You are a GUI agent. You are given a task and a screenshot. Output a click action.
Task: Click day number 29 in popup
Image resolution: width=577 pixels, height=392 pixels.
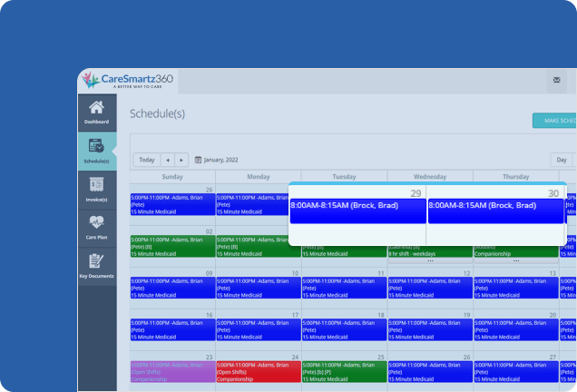(416, 193)
